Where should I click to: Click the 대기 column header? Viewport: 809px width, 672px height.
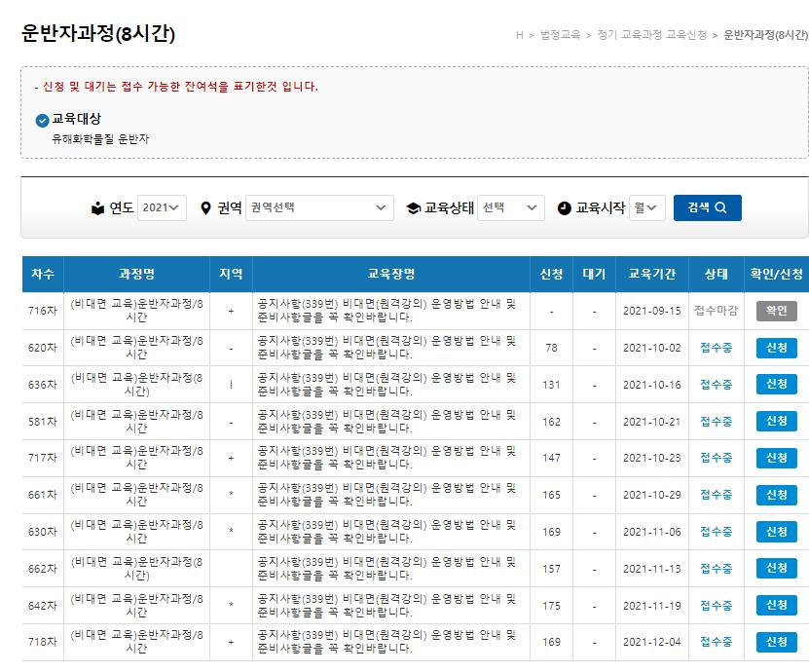(x=594, y=274)
